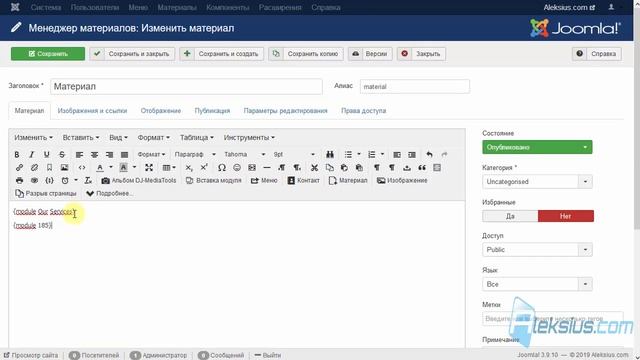640x360 pixels.
Task: Switch to the Публикация tab
Action: coord(212,111)
